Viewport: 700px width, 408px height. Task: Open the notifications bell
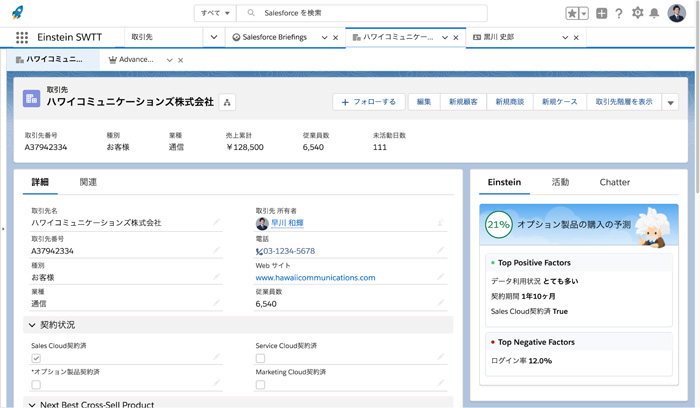point(655,13)
